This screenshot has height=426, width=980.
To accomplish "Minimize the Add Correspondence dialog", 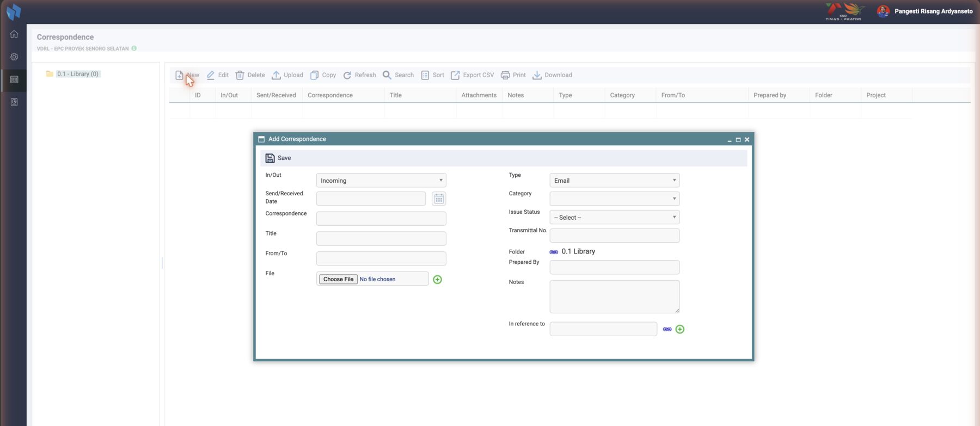I will (x=730, y=140).
